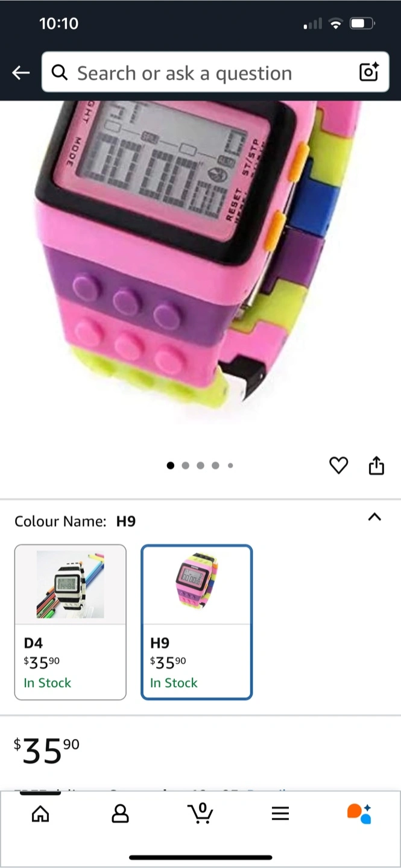Collapse the Colour Name section chevron
This screenshot has width=401, height=868.
[x=374, y=517]
